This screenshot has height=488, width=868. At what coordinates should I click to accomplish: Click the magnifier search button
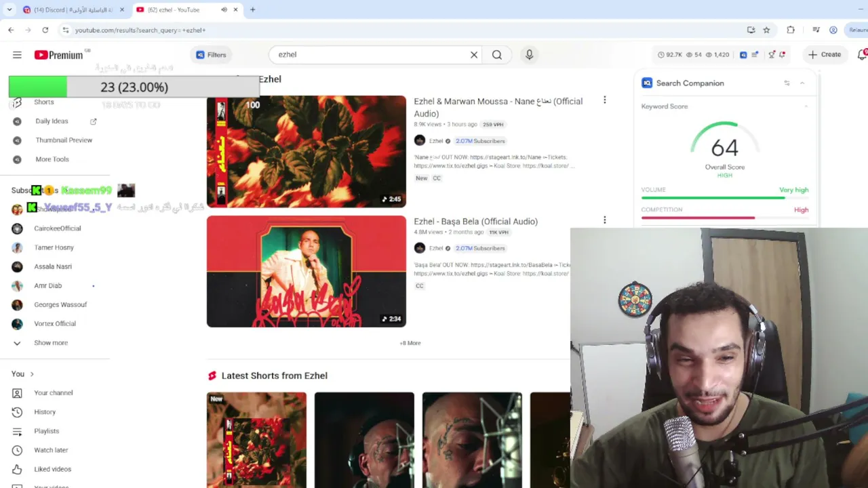tap(497, 55)
